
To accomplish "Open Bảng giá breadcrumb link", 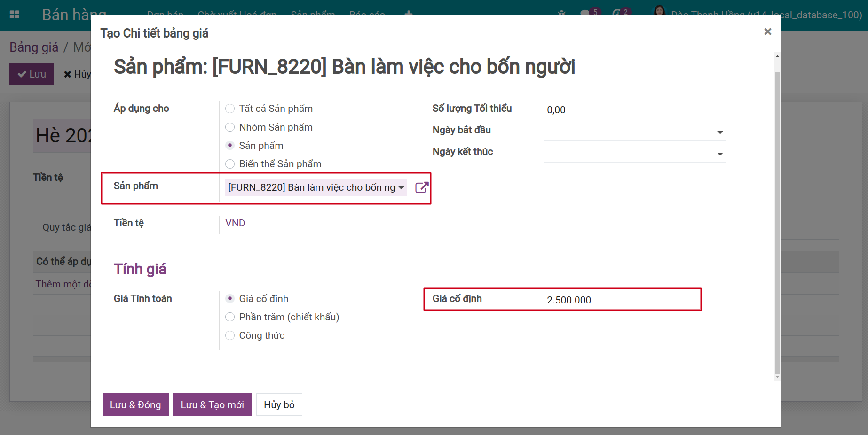I will point(34,47).
